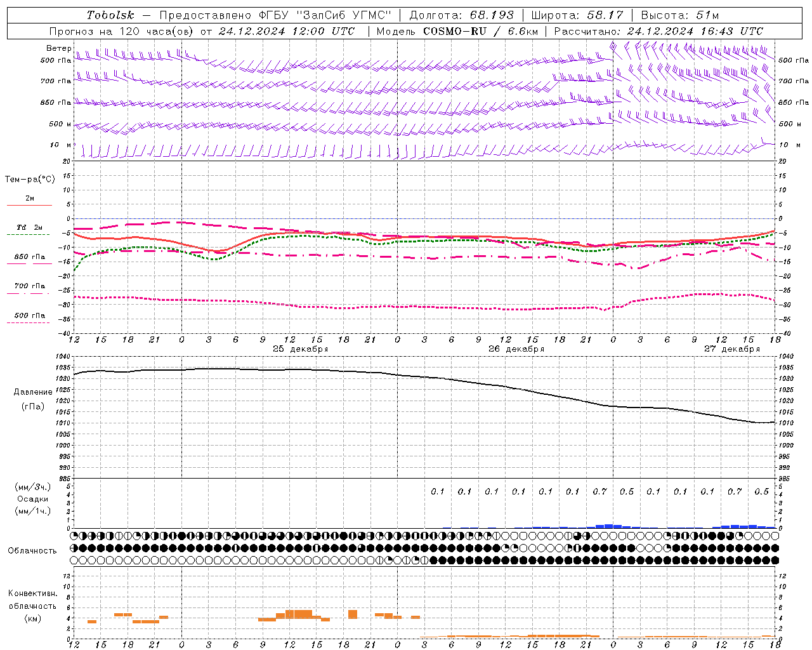812x650 pixels.
Task: Click the "Давление" pressure panel label
Action: [x=33, y=392]
